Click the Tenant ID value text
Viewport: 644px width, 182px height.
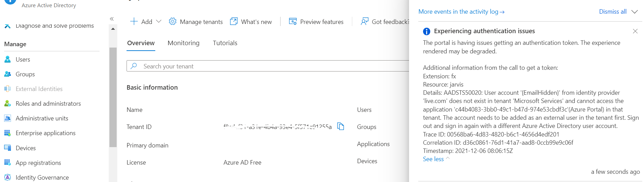277,127
